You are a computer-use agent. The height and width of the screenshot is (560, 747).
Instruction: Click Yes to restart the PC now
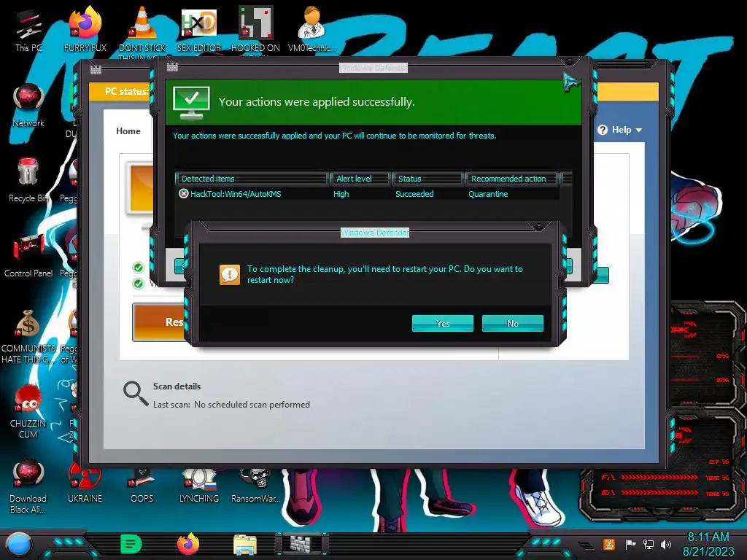[x=443, y=323]
